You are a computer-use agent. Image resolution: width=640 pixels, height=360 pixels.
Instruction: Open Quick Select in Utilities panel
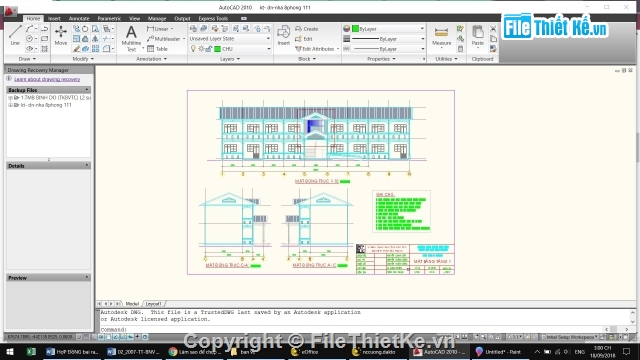[460, 29]
